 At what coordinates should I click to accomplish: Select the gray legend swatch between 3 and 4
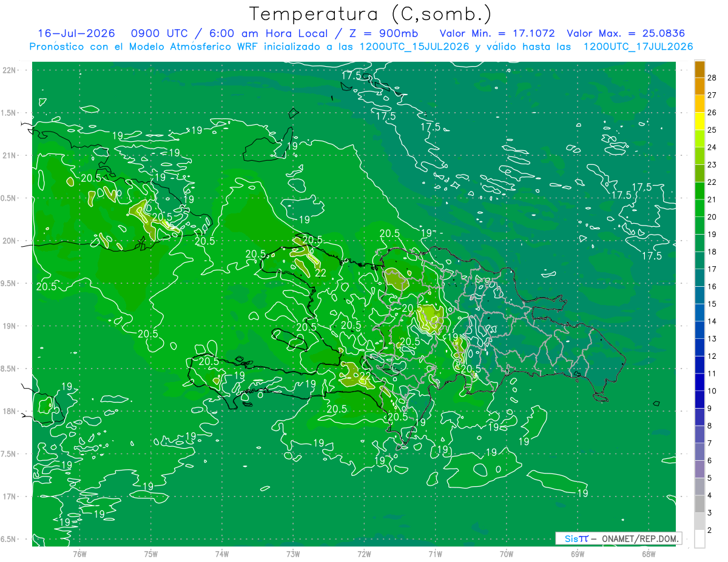tap(699, 504)
